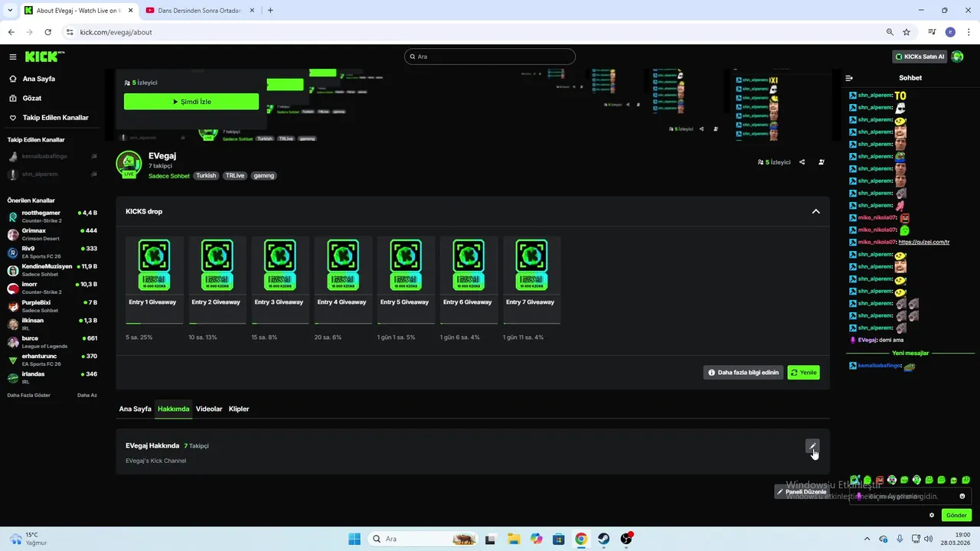980x551 pixels.
Task: Open the quizei.com link in chat
Action: (924, 242)
